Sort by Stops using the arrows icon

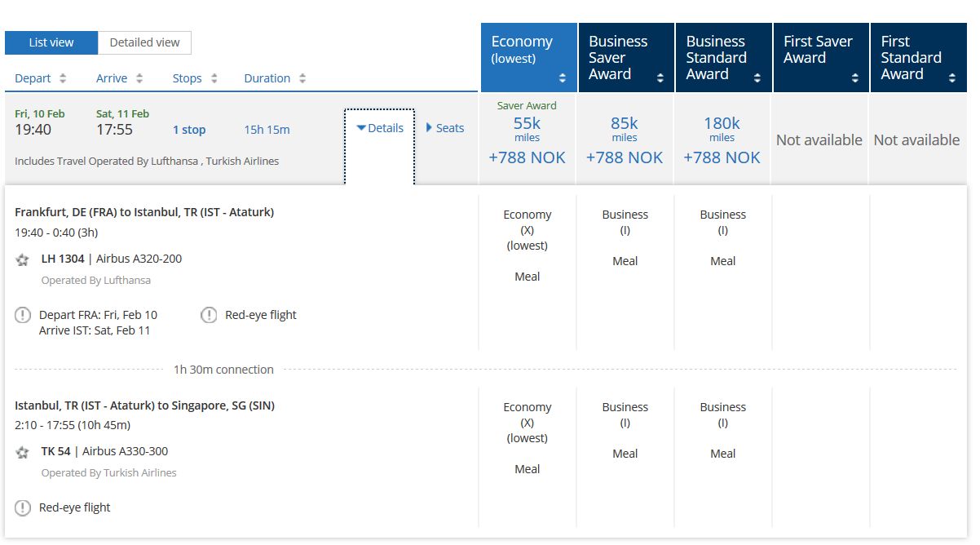214,78
